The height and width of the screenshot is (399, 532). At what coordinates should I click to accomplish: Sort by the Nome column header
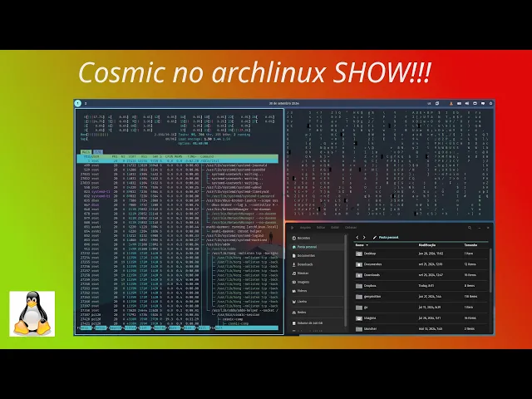point(362,245)
